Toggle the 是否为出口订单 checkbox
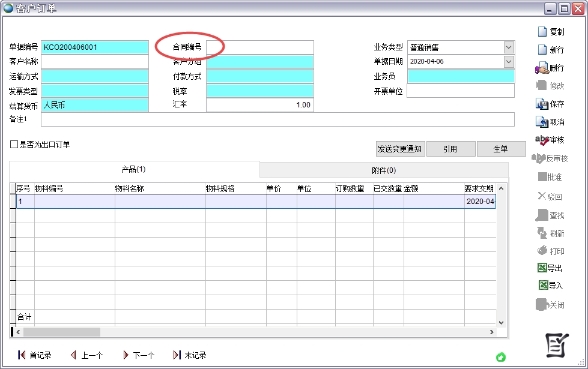The image size is (588, 369). (14, 145)
